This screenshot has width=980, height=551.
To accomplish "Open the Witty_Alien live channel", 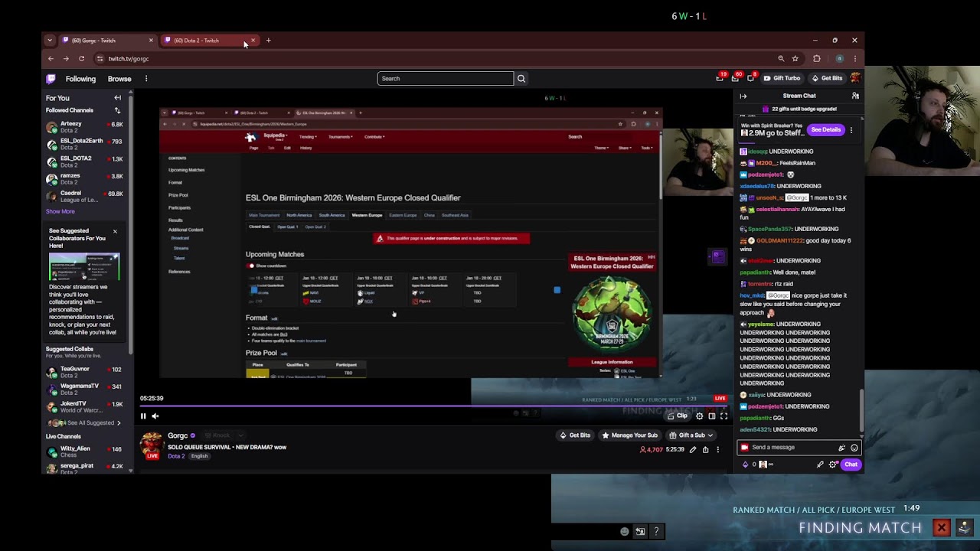I will [x=84, y=452].
